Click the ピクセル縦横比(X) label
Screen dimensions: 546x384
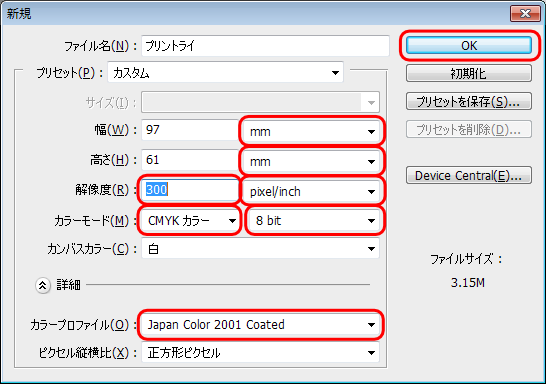(x=87, y=353)
